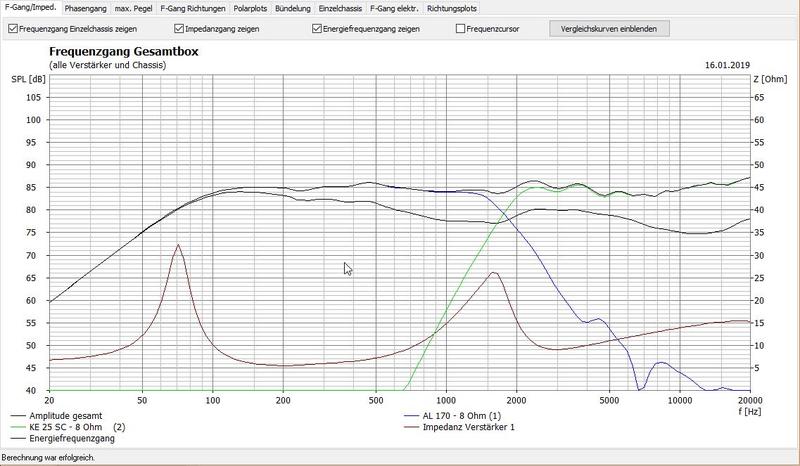
Task: Switch to the F-Gang/Imped. tab
Action: coord(31,8)
